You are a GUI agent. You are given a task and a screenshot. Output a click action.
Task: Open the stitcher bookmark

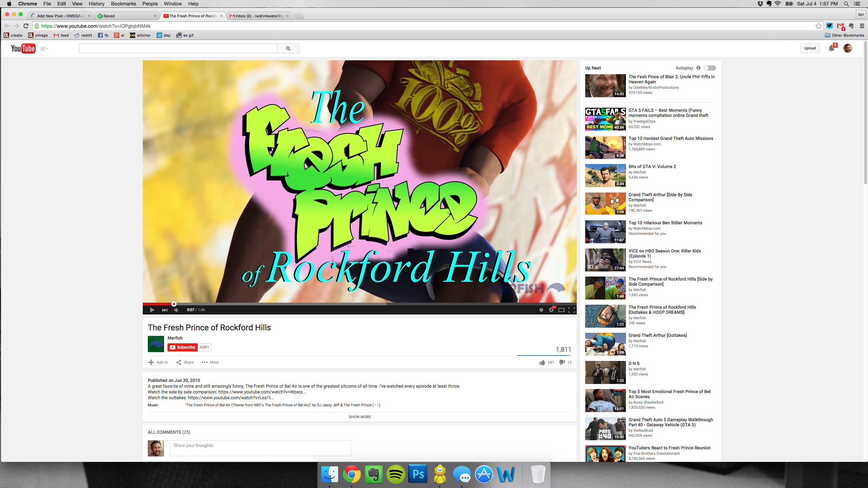tap(140, 35)
